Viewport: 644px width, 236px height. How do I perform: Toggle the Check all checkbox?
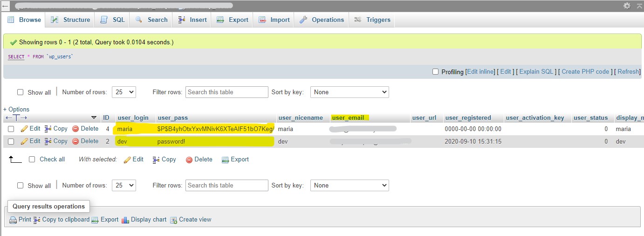point(32,160)
